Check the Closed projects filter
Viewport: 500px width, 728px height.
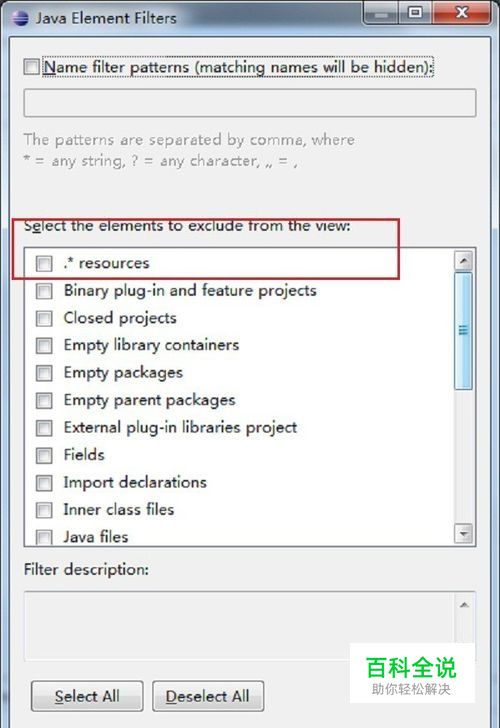[x=44, y=318]
